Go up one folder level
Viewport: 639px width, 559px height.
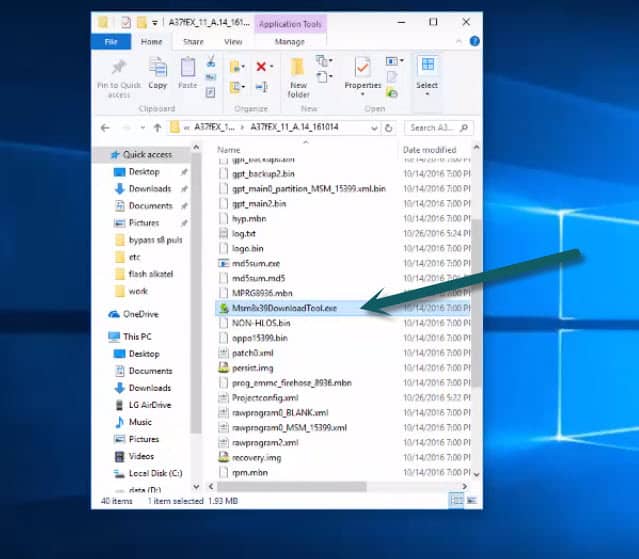[157, 128]
